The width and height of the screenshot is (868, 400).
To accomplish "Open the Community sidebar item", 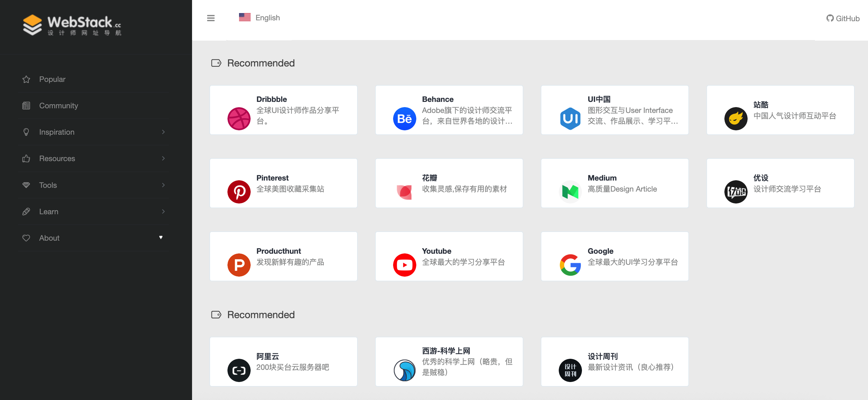I will click(x=58, y=106).
